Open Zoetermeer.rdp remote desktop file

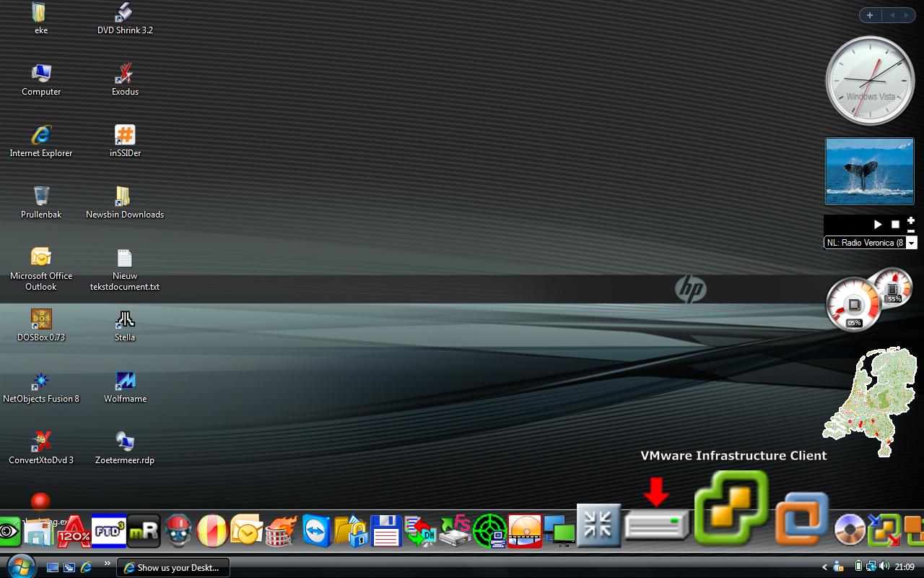coord(125,448)
